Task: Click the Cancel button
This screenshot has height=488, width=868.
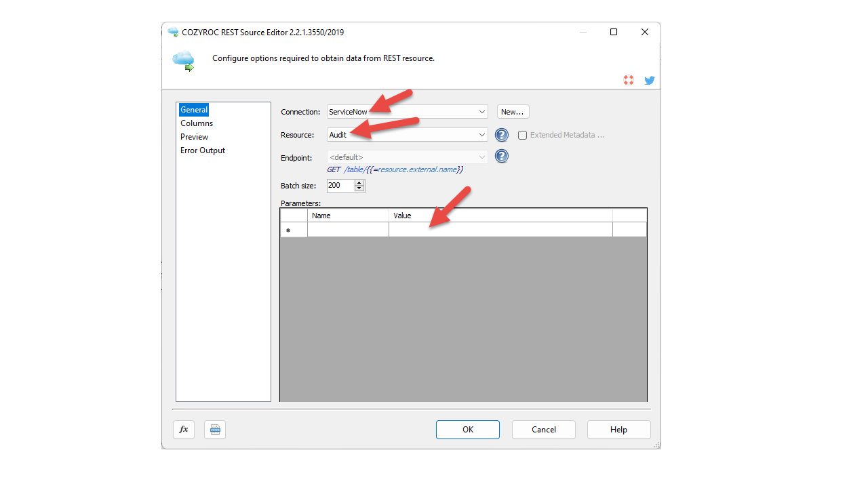Action: tap(544, 430)
